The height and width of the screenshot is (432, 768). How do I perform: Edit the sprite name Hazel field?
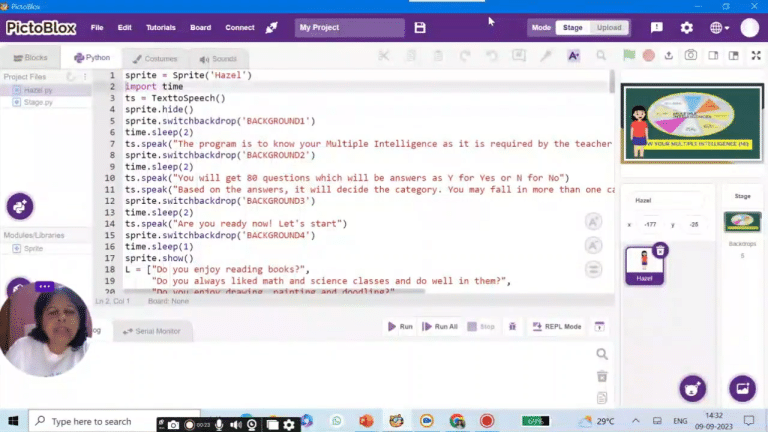coord(666,200)
